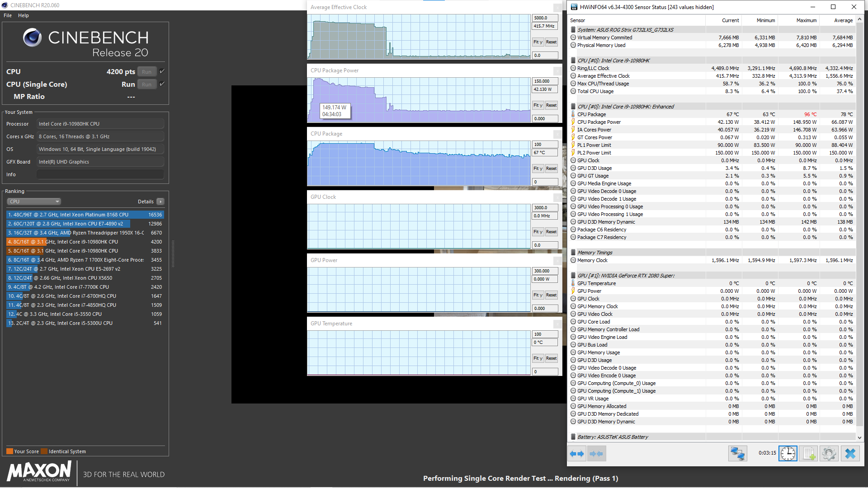The width and height of the screenshot is (868, 488).
Task: Click the Minimum column header
Action: 759,20
